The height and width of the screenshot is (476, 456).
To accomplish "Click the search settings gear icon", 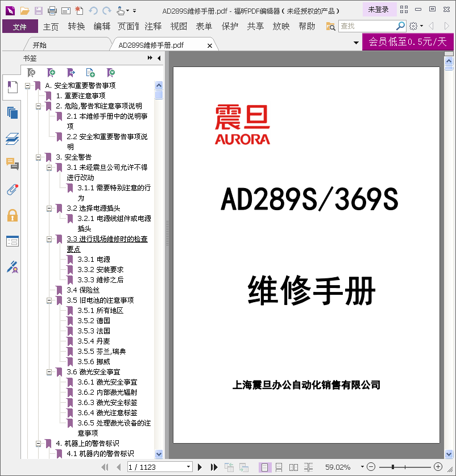I will tap(413, 26).
